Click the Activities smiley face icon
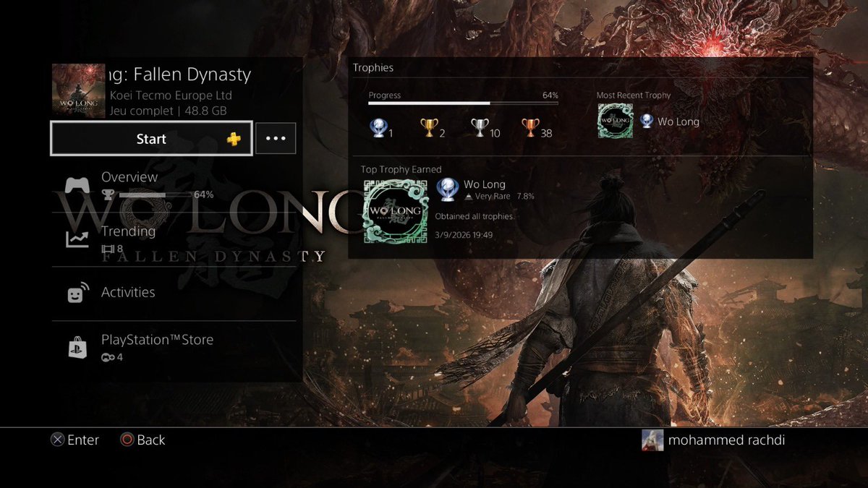Viewport: 868px width, 488px height. pos(77,293)
